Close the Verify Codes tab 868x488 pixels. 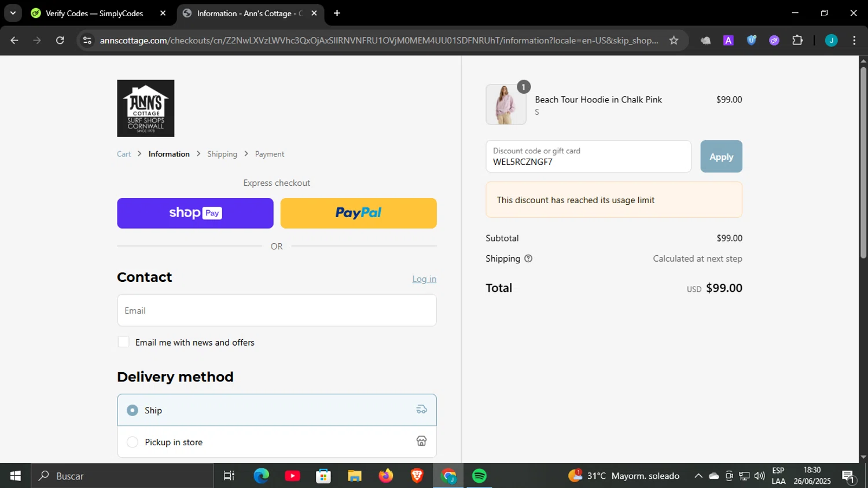click(163, 13)
